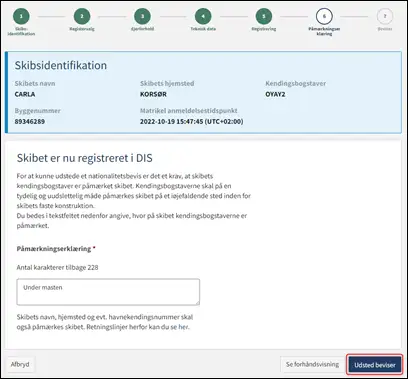Open step 4 Teknisk data

coord(203,16)
